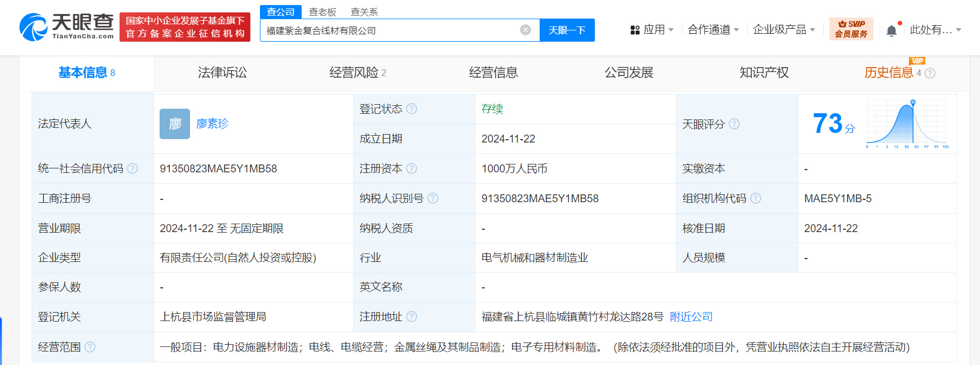Image resolution: width=980 pixels, height=365 pixels.
Task: Click help icon beside 天眼评分
Action: pos(734,124)
